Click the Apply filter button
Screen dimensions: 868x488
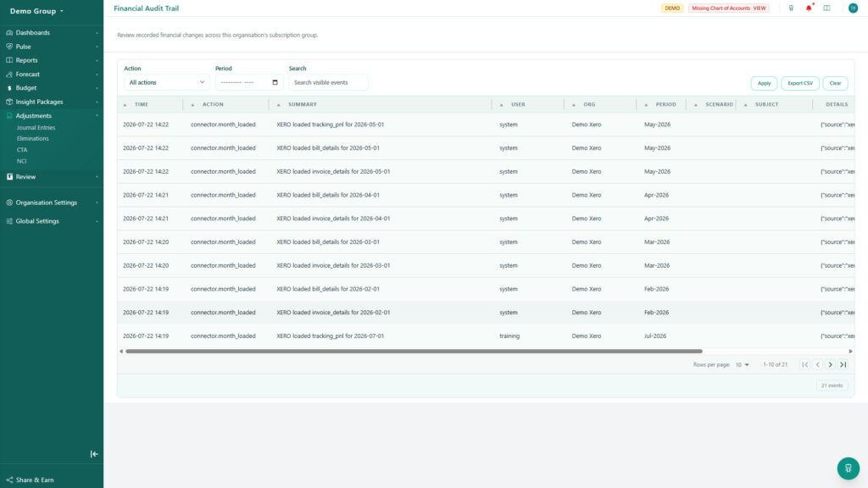(x=764, y=83)
